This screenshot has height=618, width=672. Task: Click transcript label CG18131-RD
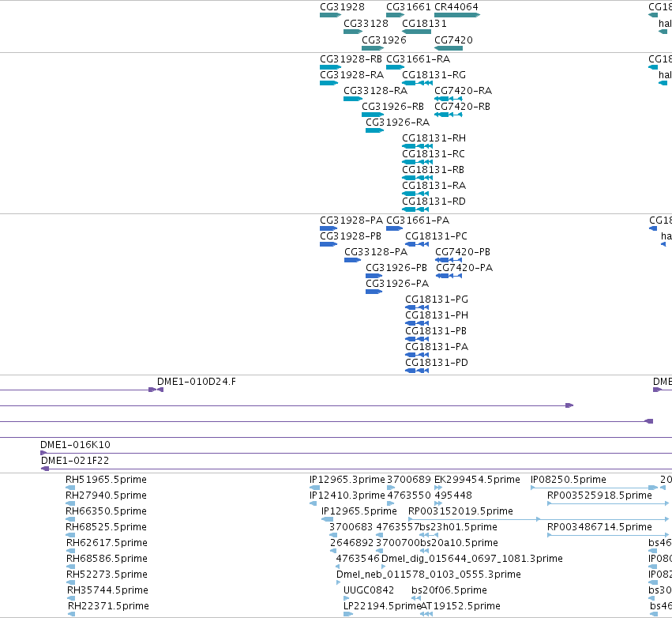pos(434,202)
